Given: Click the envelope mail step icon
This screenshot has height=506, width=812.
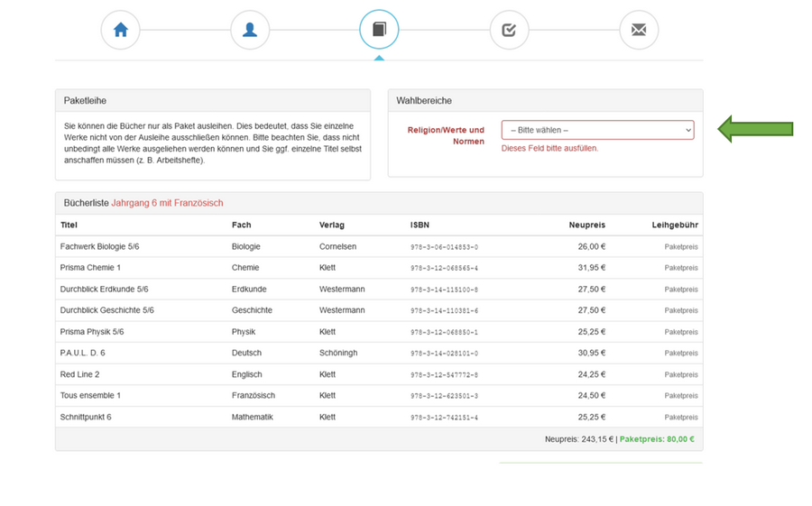Looking at the screenshot, I should (x=639, y=31).
